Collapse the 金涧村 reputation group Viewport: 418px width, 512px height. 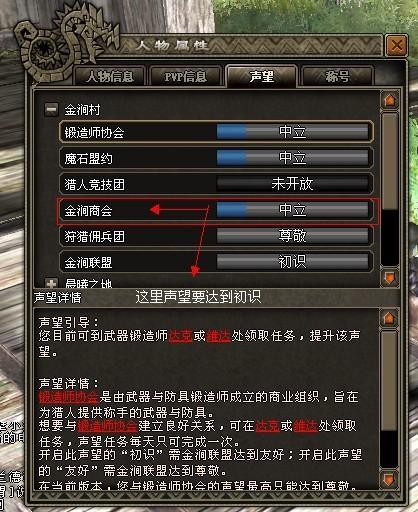pos(51,109)
